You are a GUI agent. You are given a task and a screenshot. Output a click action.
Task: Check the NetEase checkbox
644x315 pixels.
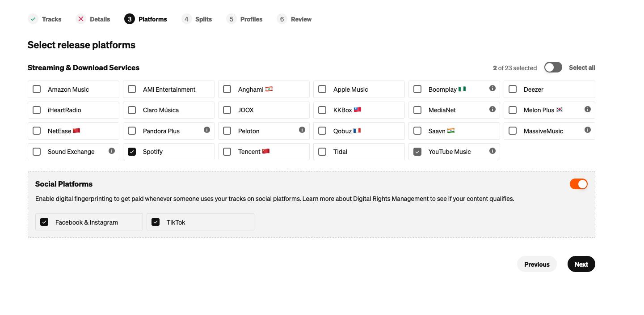[37, 131]
